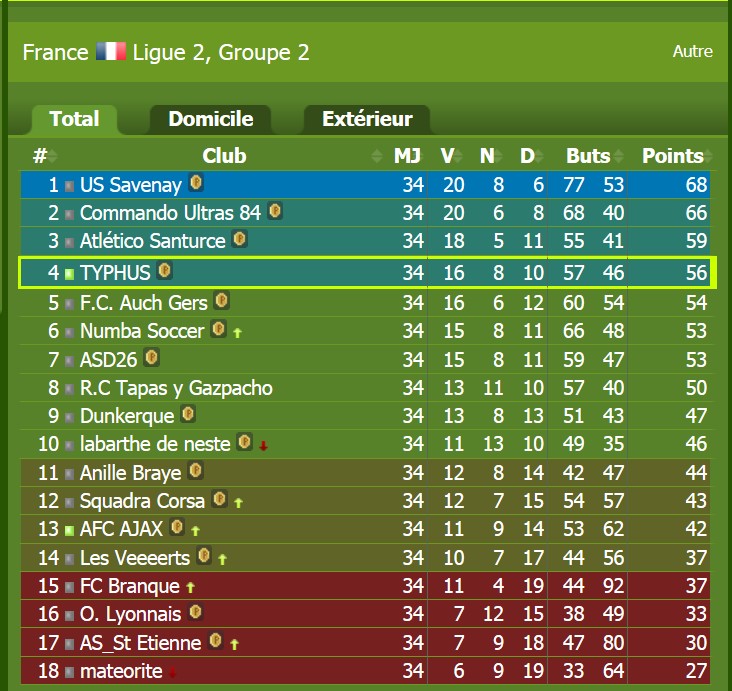
Task: Sort by rank number column header
Action: click(40, 155)
